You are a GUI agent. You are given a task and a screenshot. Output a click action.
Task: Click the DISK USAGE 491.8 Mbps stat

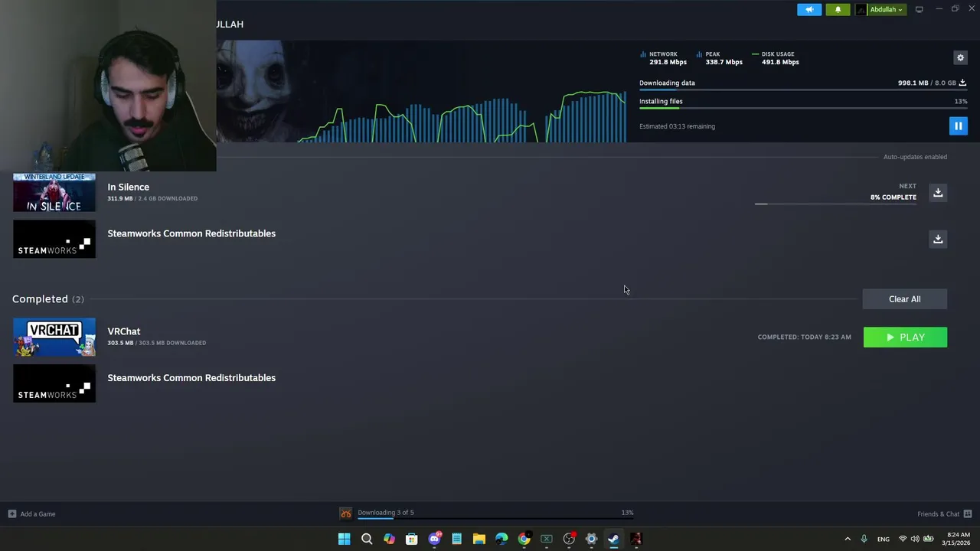coord(776,58)
